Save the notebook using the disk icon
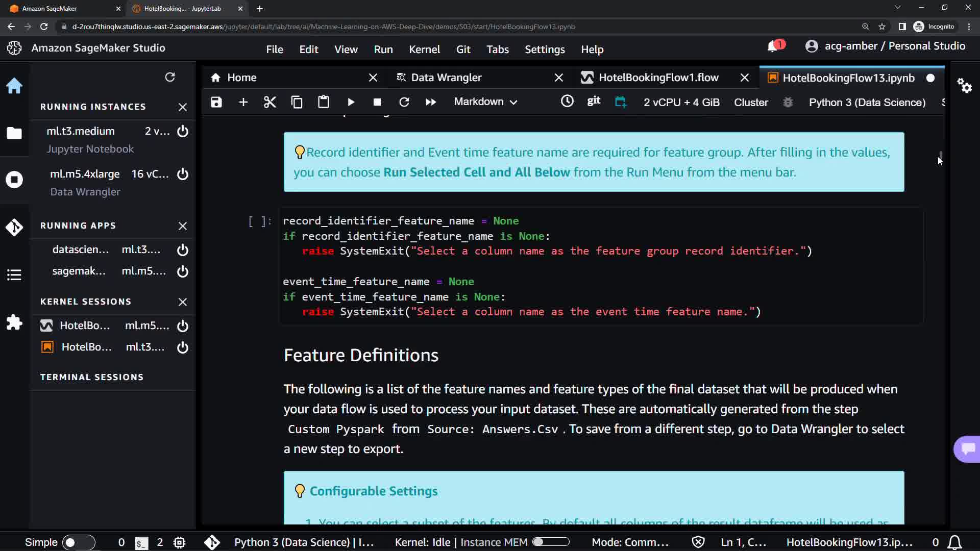Viewport: 980px width, 551px height. click(x=216, y=102)
